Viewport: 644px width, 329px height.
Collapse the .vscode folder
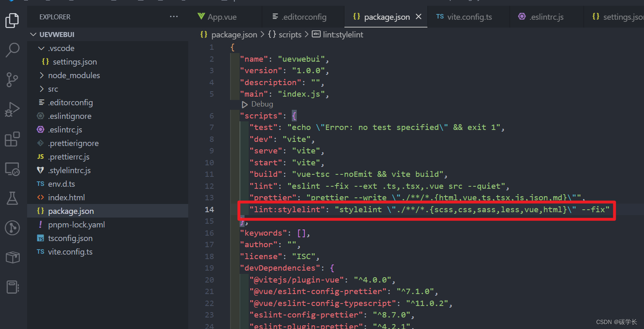(x=108, y=48)
